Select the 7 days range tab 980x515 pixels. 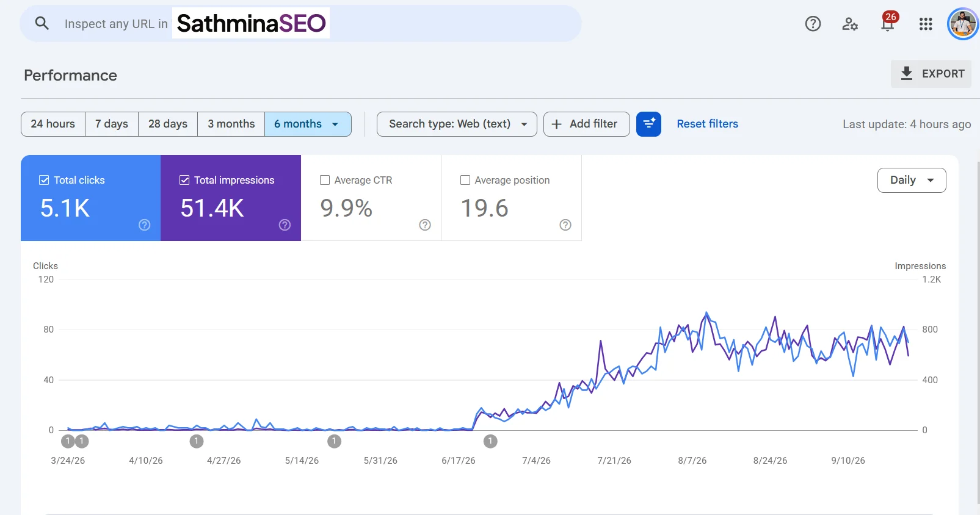[112, 124]
